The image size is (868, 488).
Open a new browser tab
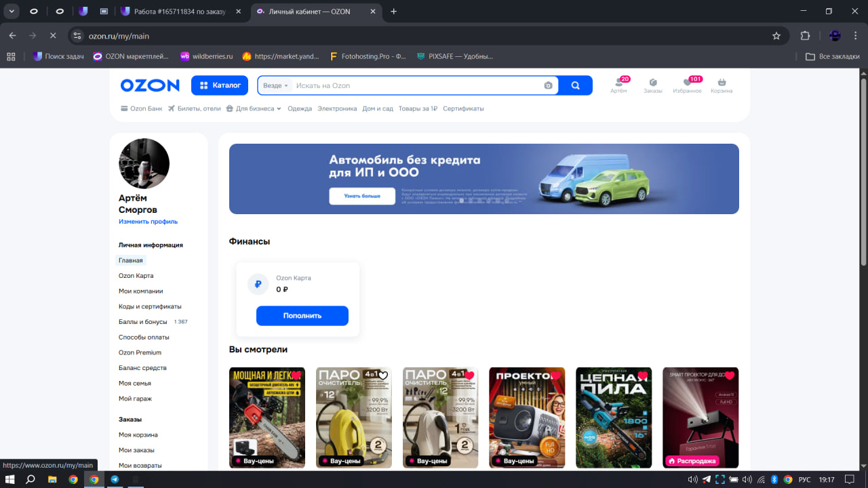[x=393, y=12]
